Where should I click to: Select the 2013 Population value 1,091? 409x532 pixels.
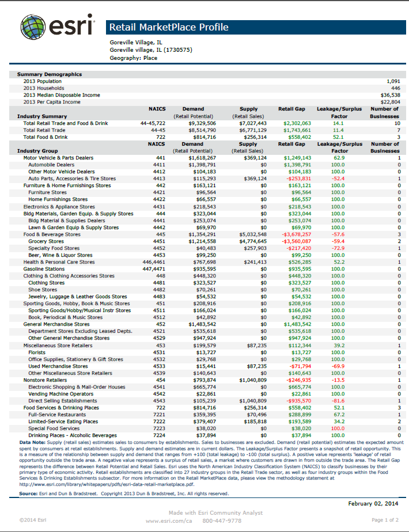393,81
